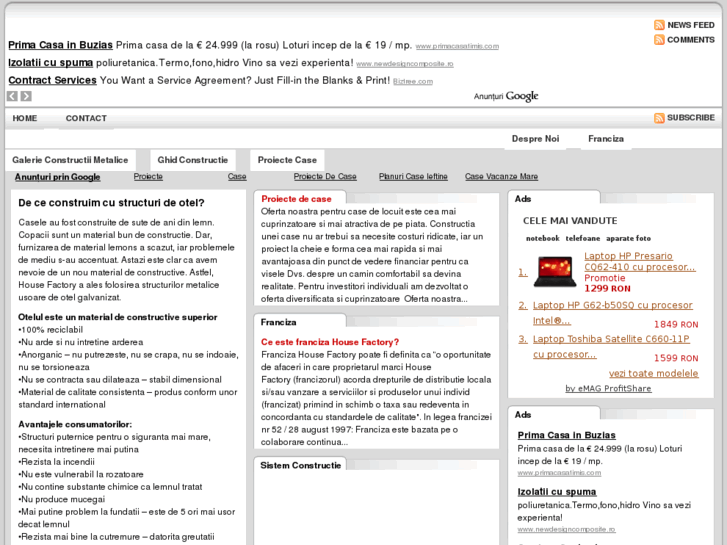Click the next ads arrow icon

pyautogui.click(x=26, y=96)
